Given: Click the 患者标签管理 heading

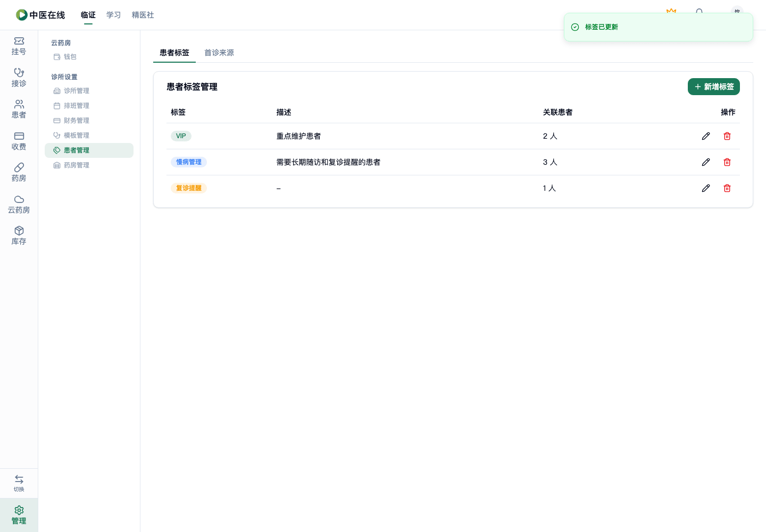Looking at the screenshot, I should (192, 87).
